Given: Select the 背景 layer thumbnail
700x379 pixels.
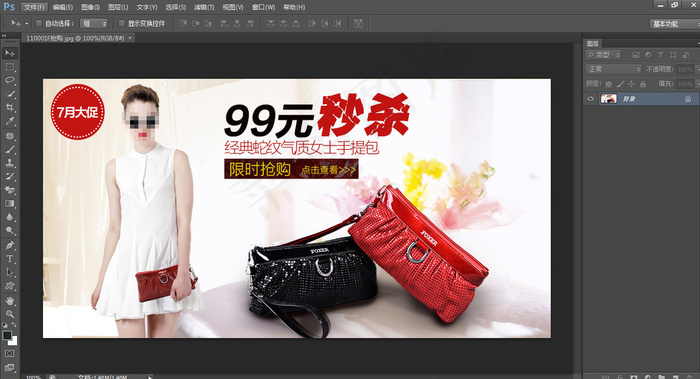Looking at the screenshot, I should click(x=608, y=99).
